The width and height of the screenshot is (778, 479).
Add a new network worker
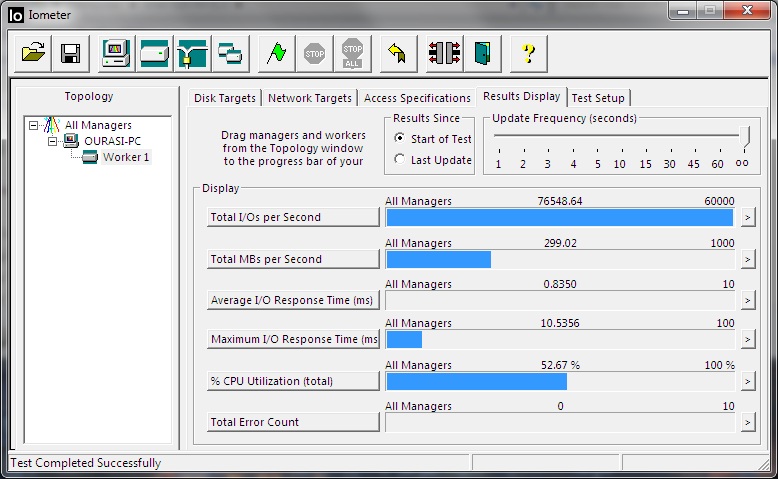192,53
